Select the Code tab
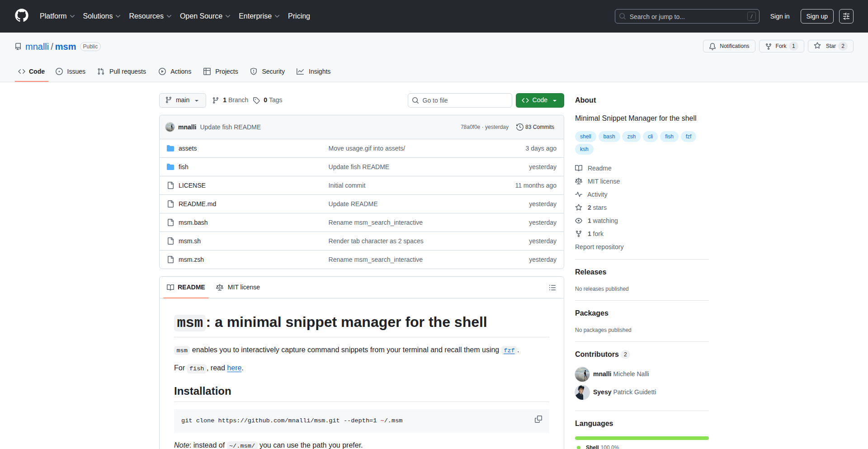868x449 pixels. [x=32, y=71]
